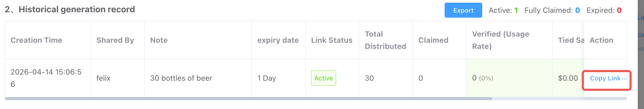Select the "1 Day" expiry cell

pos(267,78)
